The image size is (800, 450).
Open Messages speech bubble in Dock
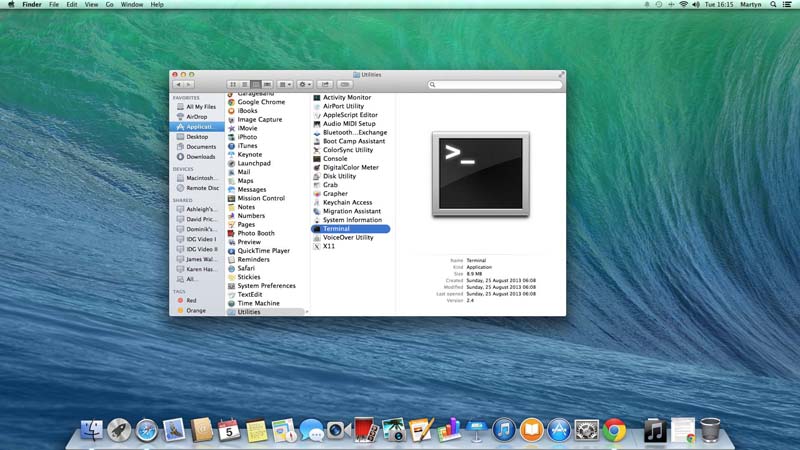coord(311,430)
